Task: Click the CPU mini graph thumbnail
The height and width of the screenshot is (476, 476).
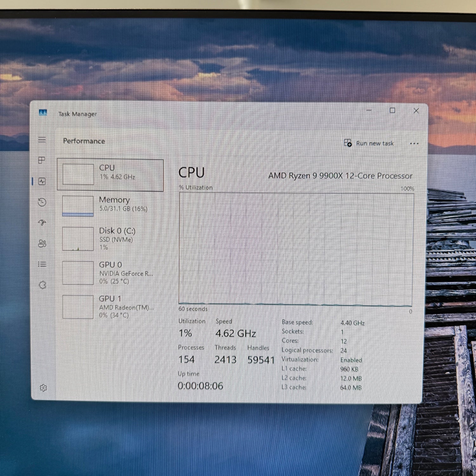Action: 78,174
